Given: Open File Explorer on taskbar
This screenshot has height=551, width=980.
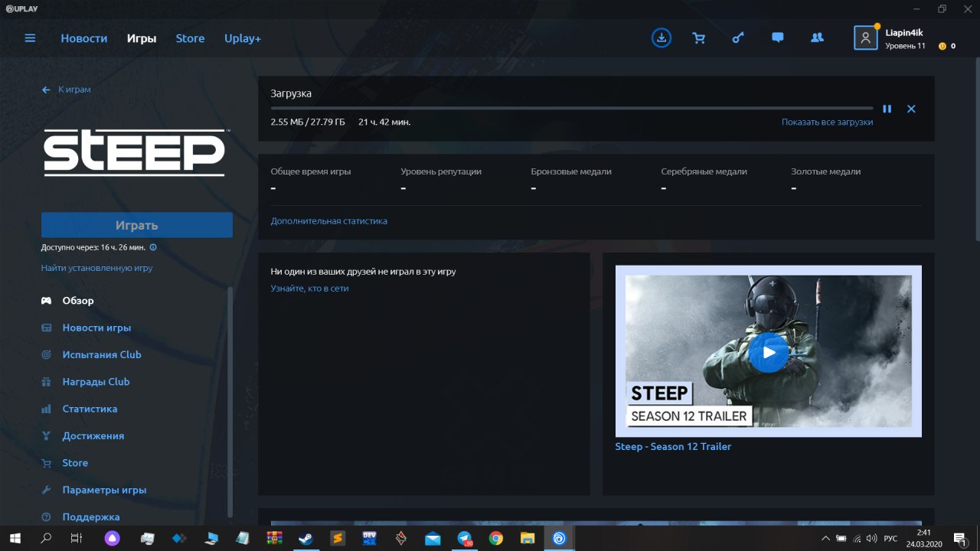Looking at the screenshot, I should point(528,538).
